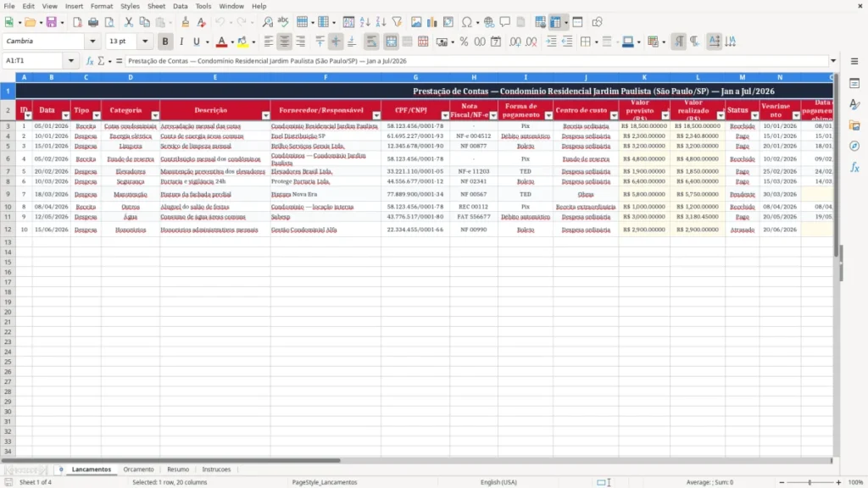Open Font Color dropdown arrow
Screen dimensions: 868x488
[232, 42]
